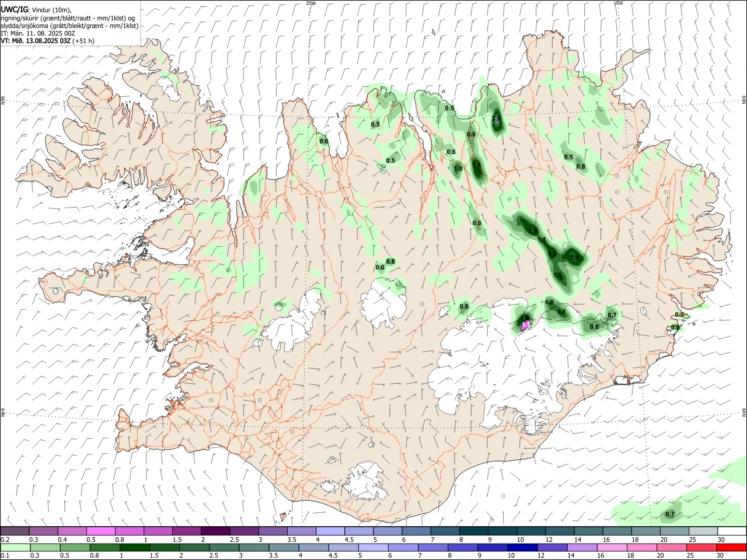Select the 0.9 rainfall label in the north
Viewport: 747px width, 560px height.
coord(471,135)
